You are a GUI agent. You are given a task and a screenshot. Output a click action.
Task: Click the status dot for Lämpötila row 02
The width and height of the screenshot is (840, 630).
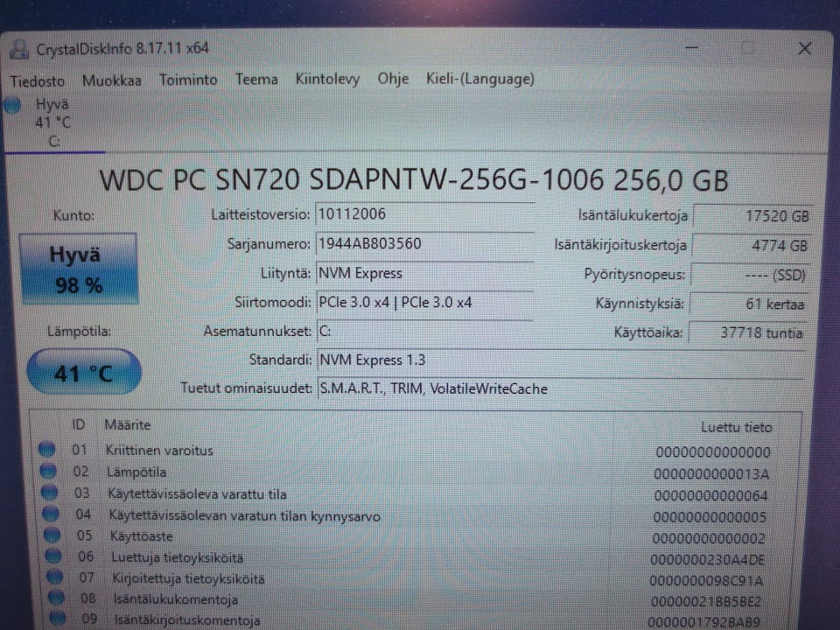click(x=48, y=471)
